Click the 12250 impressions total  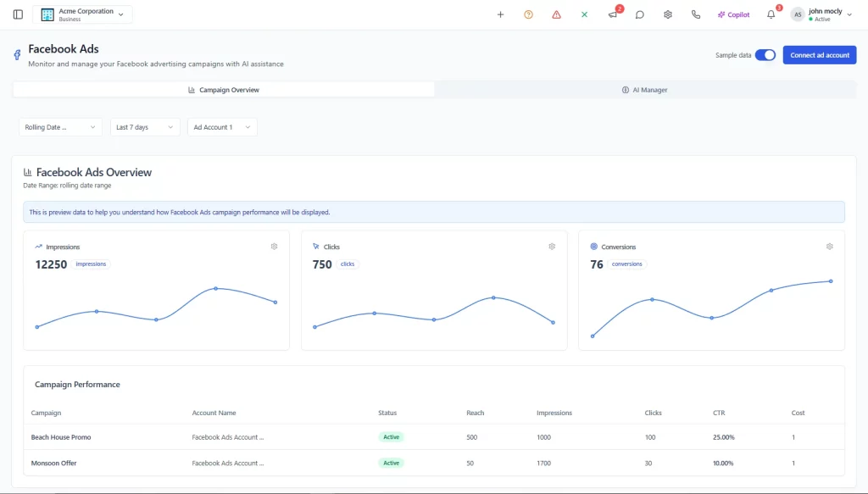51,264
